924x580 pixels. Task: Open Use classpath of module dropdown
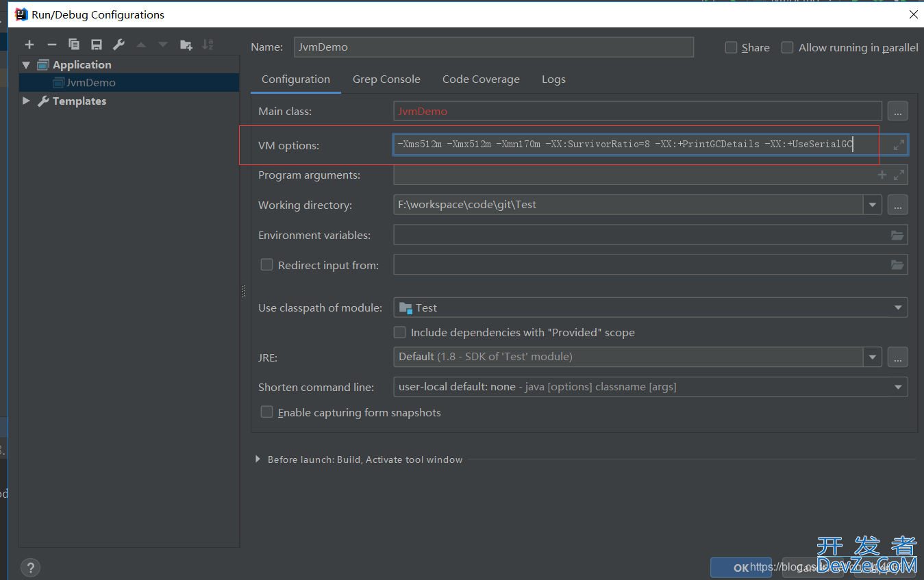coord(898,307)
